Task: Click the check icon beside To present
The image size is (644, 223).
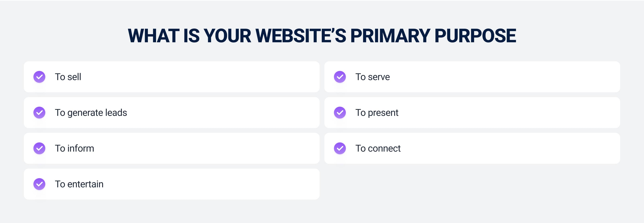Action: click(x=340, y=112)
